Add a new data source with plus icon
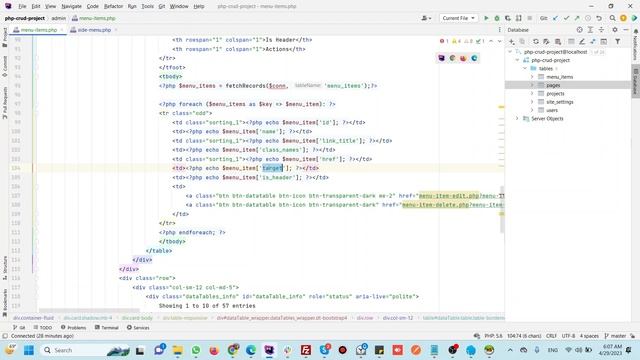Screen dimensions: 640x360 pyautogui.click(x=511, y=41)
